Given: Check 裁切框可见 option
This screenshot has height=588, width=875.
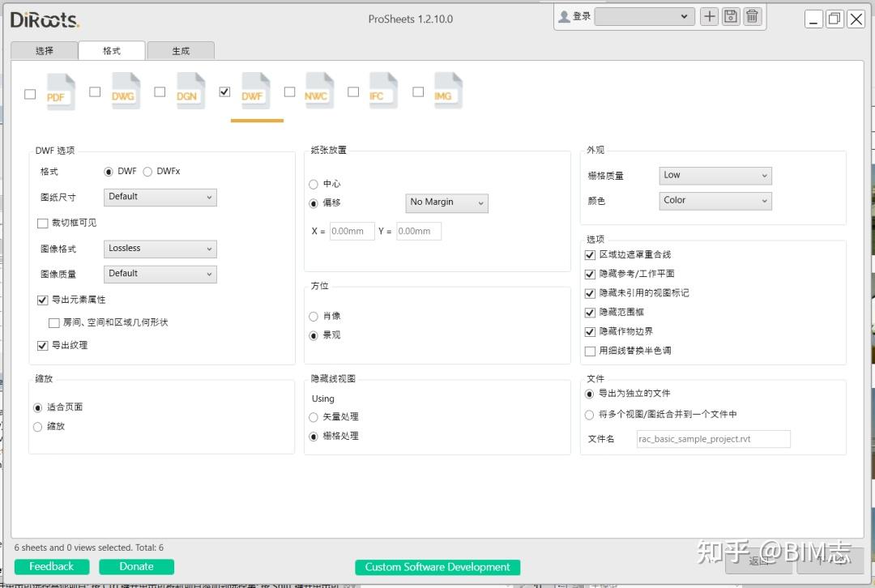Looking at the screenshot, I should (42, 223).
